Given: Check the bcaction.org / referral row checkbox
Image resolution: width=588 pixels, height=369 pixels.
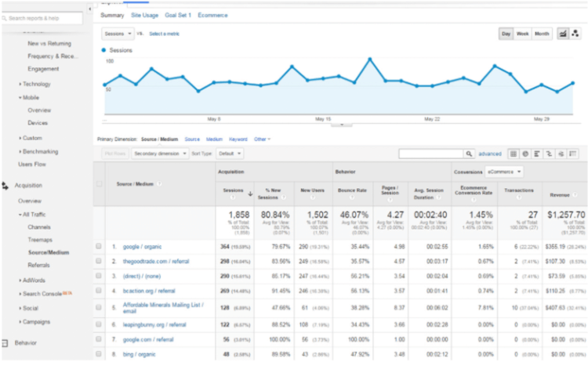Looking at the screenshot, I should [99, 291].
